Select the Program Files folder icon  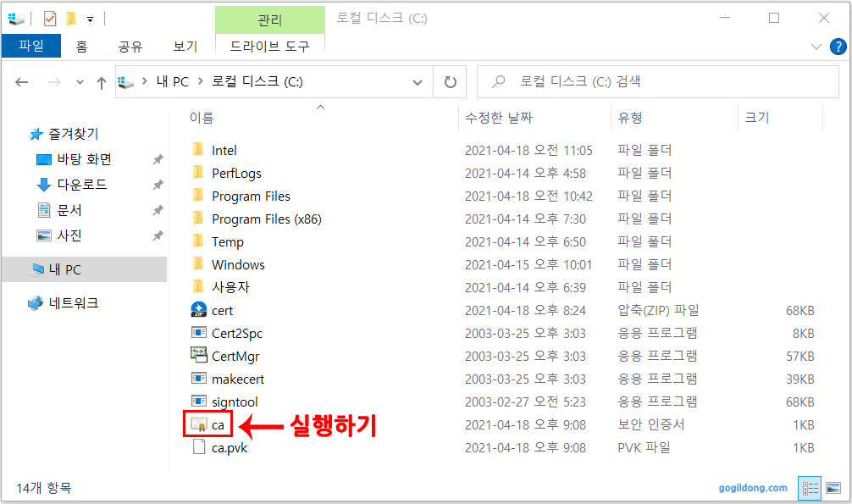198,195
